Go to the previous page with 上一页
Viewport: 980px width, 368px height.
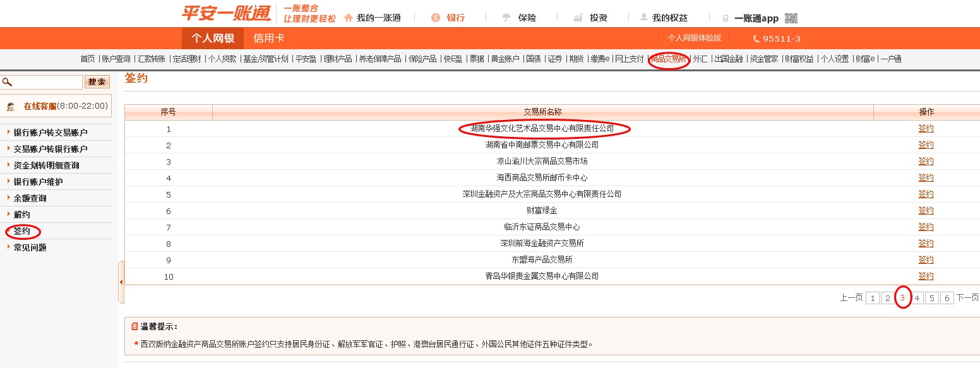(851, 298)
